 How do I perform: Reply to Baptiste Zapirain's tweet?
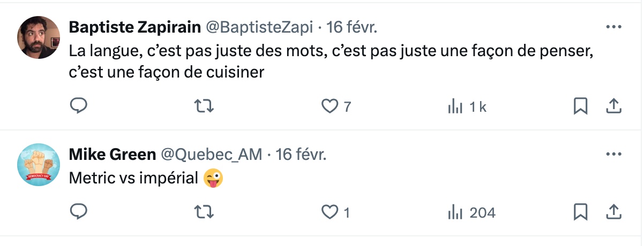pos(79,106)
